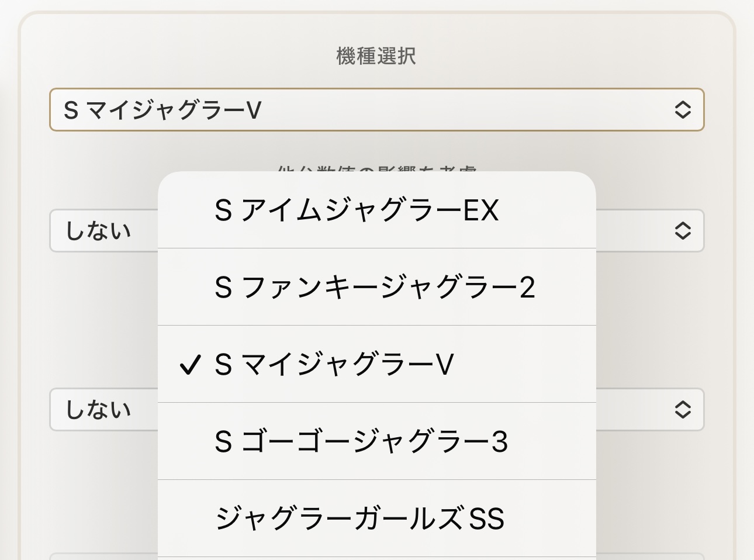Select S ファンキージャグラー2 option
Image resolution: width=754 pixels, height=560 pixels.
(375, 288)
